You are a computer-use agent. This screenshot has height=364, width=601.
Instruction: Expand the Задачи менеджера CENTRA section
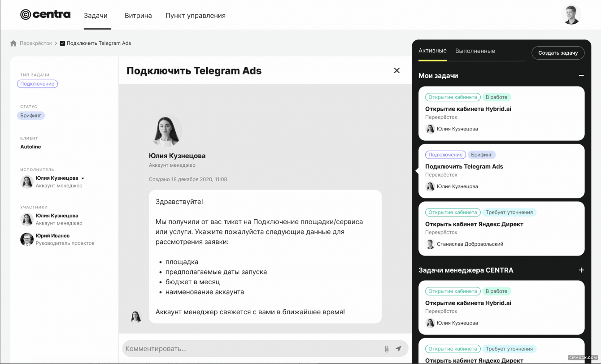click(x=581, y=270)
